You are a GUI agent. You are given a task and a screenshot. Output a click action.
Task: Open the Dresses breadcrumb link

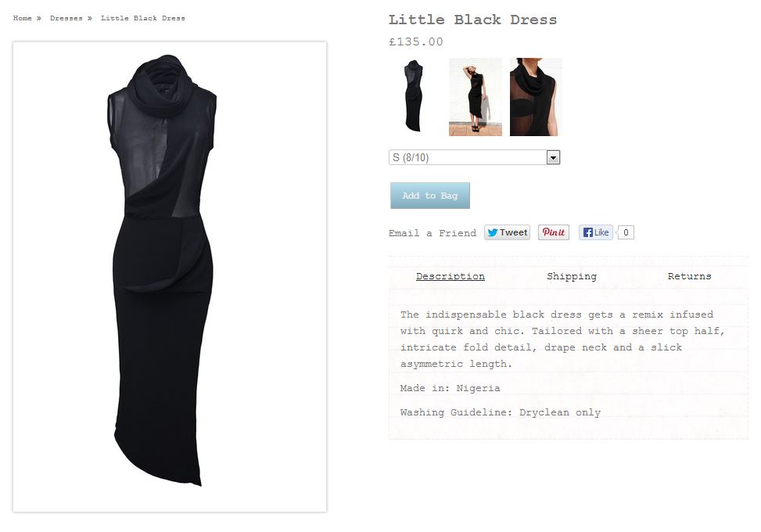pos(66,19)
